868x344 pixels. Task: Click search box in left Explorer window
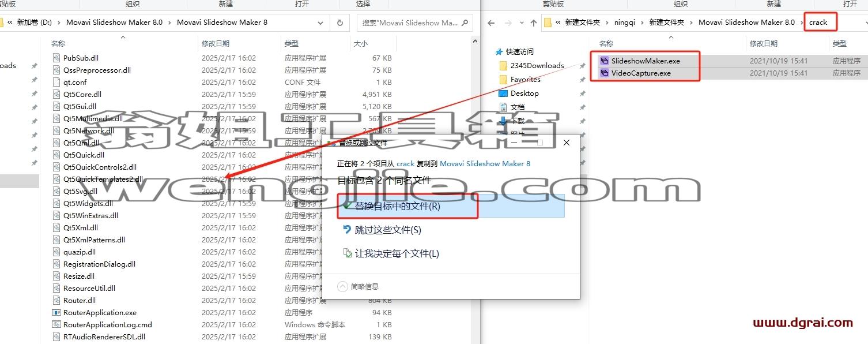click(x=414, y=23)
